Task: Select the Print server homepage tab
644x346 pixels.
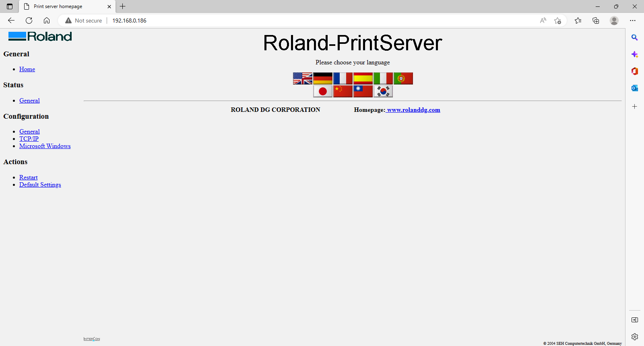Action: tap(67, 6)
